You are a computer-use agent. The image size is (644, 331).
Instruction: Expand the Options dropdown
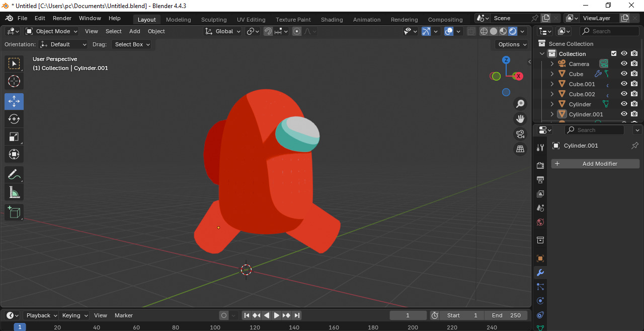[512, 44]
